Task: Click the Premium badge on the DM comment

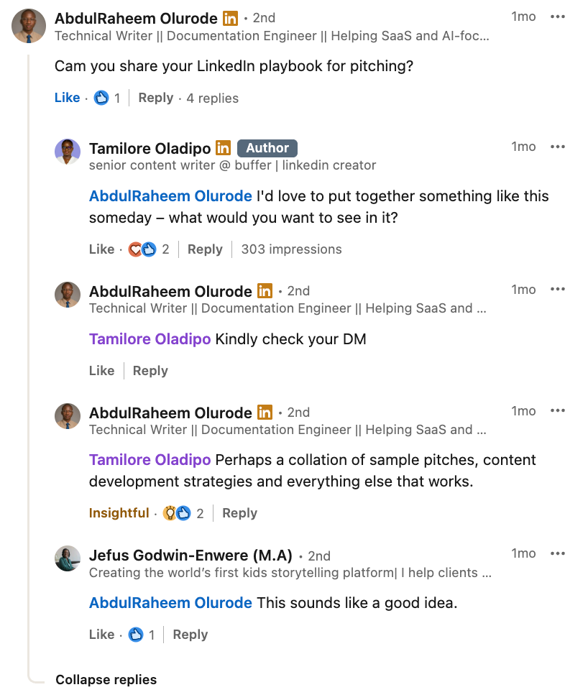Action: click(264, 292)
